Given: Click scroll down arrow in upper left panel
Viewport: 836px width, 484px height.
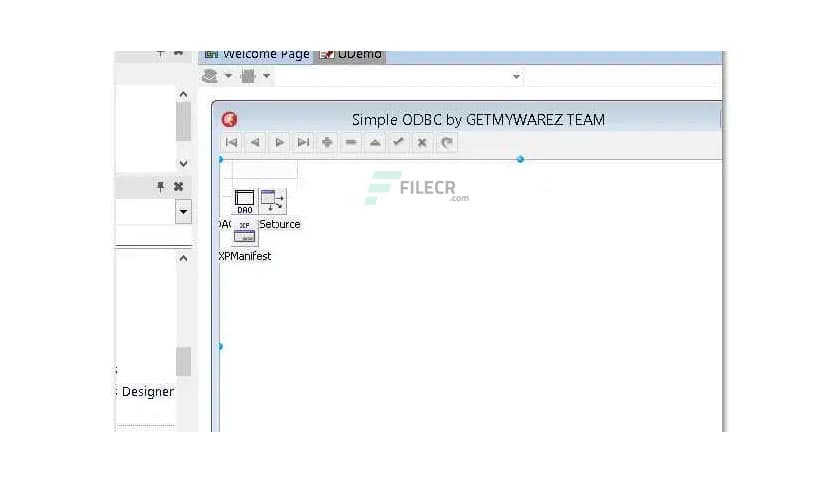Looking at the screenshot, I should 183,164.
